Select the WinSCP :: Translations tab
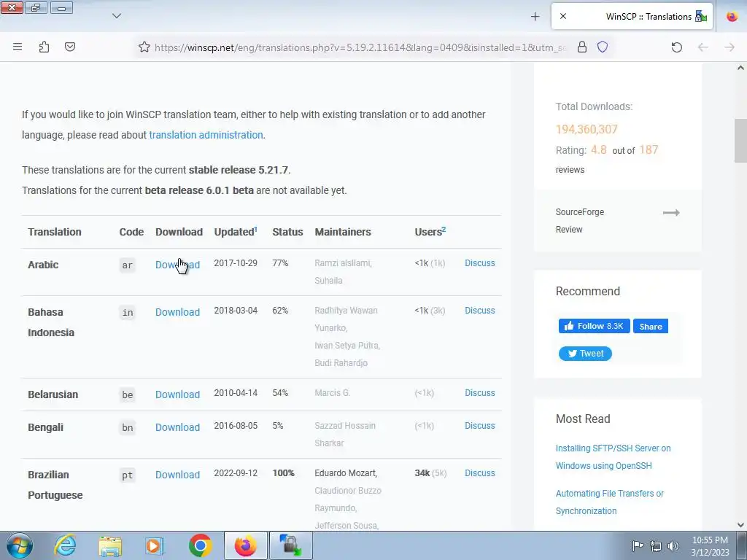Screen dimensions: 747x560 632,16
